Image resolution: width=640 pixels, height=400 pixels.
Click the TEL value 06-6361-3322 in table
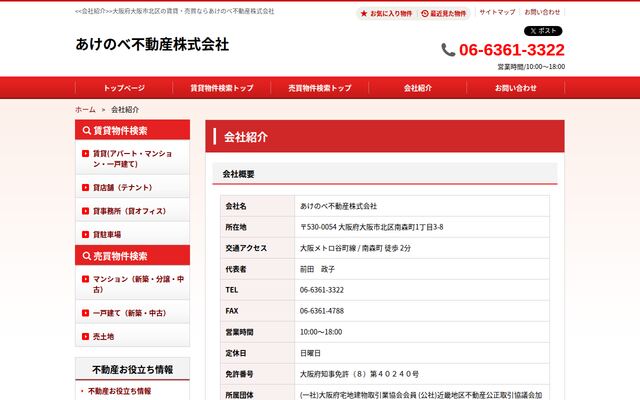[x=322, y=290]
